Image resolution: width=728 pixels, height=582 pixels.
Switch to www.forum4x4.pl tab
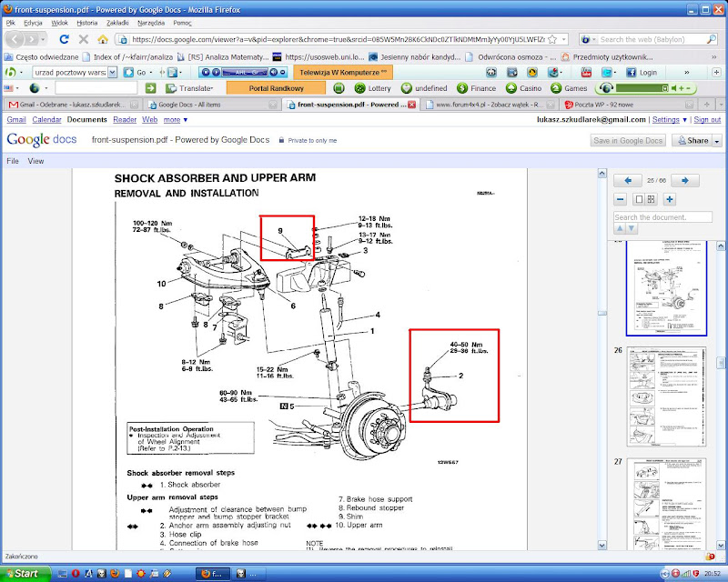[489, 105]
